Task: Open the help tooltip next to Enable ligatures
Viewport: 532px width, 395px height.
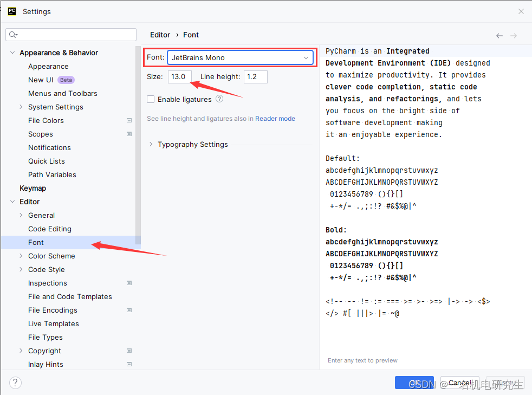Action: (219, 99)
